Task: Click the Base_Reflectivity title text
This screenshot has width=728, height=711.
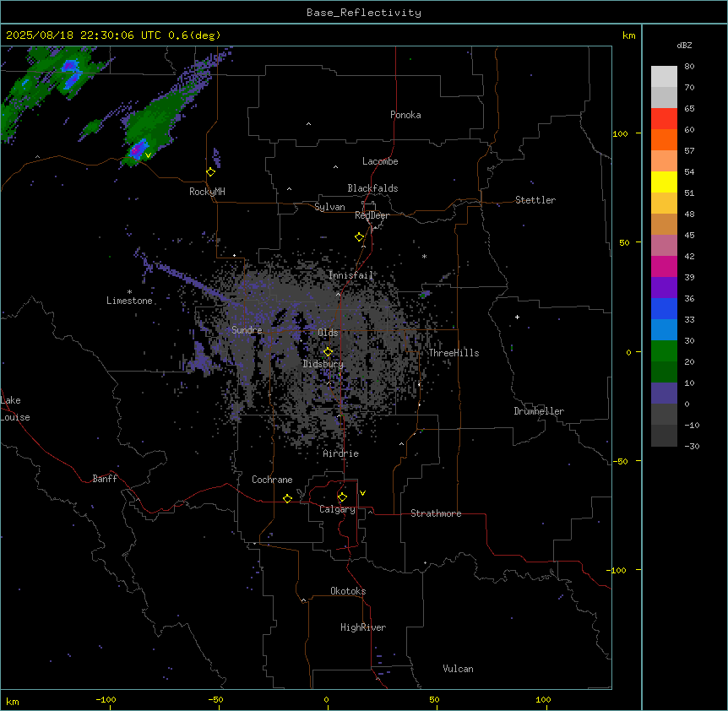Action: pyautogui.click(x=364, y=13)
